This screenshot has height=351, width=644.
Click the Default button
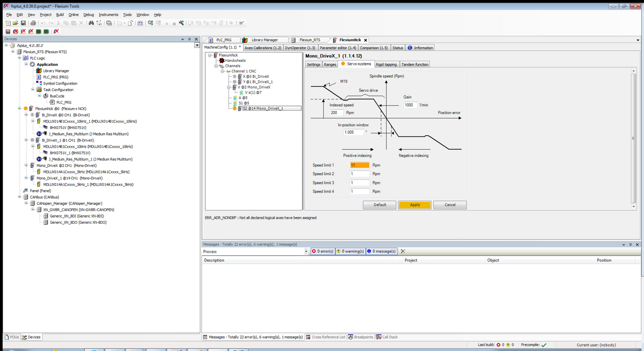(x=379, y=205)
